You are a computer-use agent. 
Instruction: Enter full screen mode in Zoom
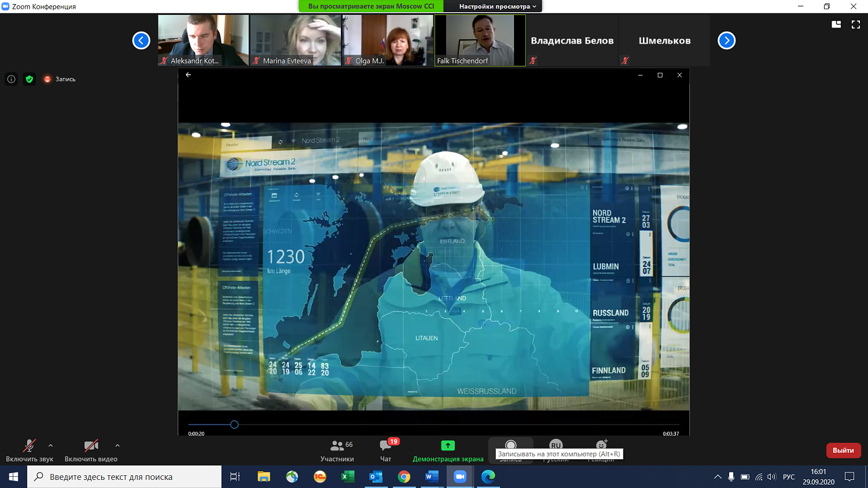[x=856, y=24]
